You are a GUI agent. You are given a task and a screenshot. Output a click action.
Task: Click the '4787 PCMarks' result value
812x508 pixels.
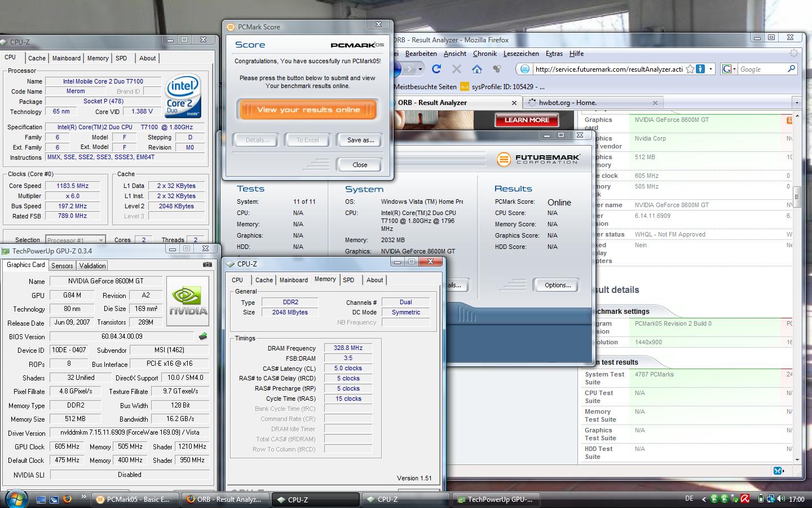(654, 374)
